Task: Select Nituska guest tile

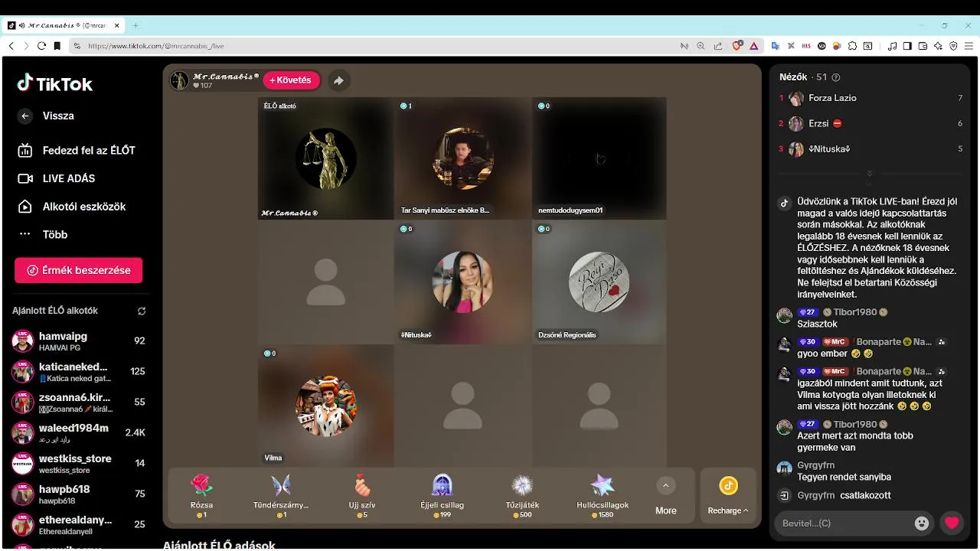Action: (x=462, y=282)
